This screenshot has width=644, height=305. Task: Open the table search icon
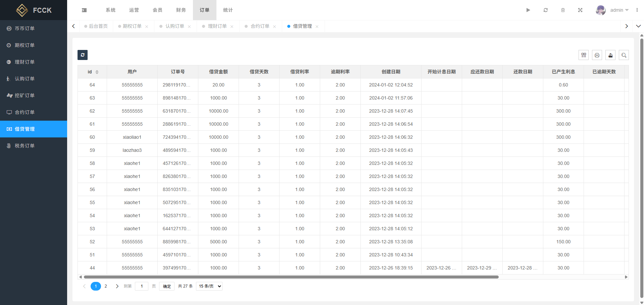coord(624,55)
